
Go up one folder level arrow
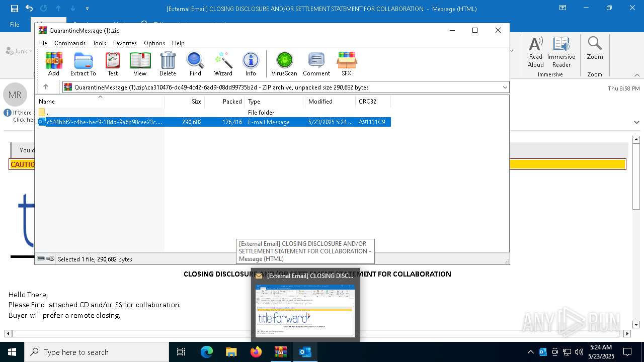click(45, 87)
